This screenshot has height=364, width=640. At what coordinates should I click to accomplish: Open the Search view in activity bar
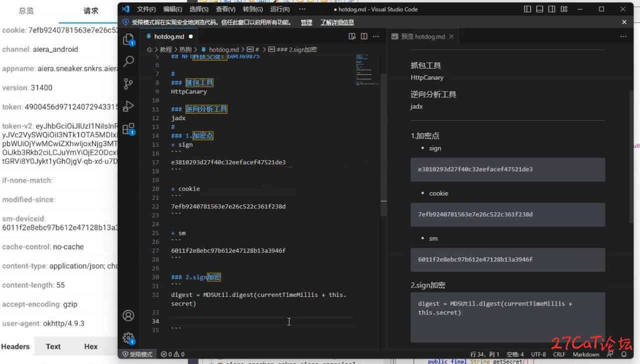coord(129,61)
